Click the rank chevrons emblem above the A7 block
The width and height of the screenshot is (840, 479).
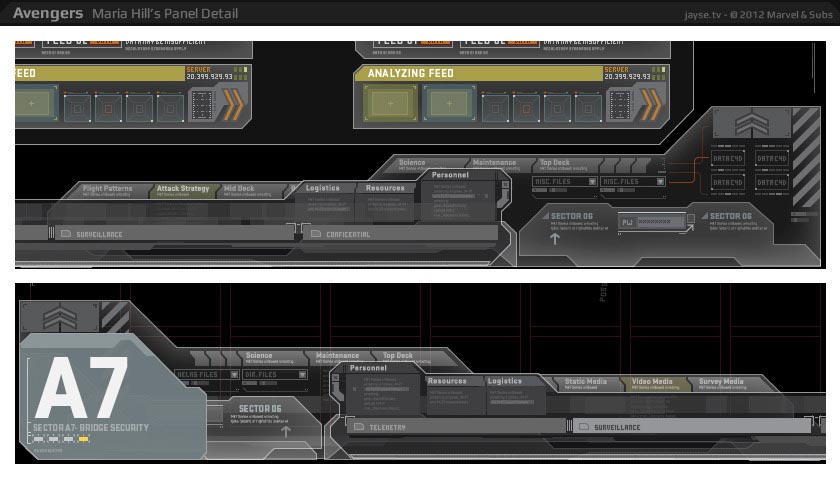coord(60,317)
